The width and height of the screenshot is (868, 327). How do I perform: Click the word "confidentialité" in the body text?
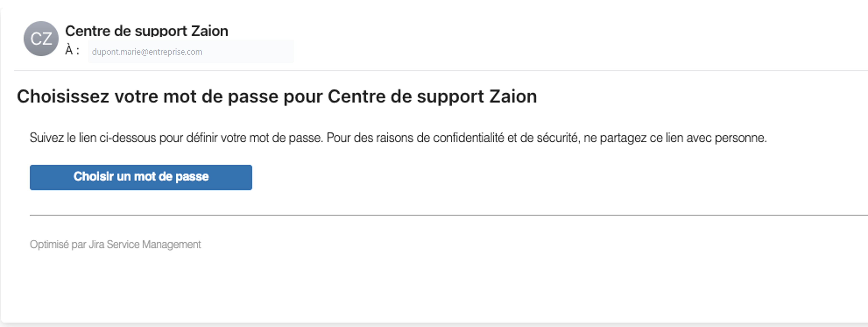pyautogui.click(x=468, y=138)
